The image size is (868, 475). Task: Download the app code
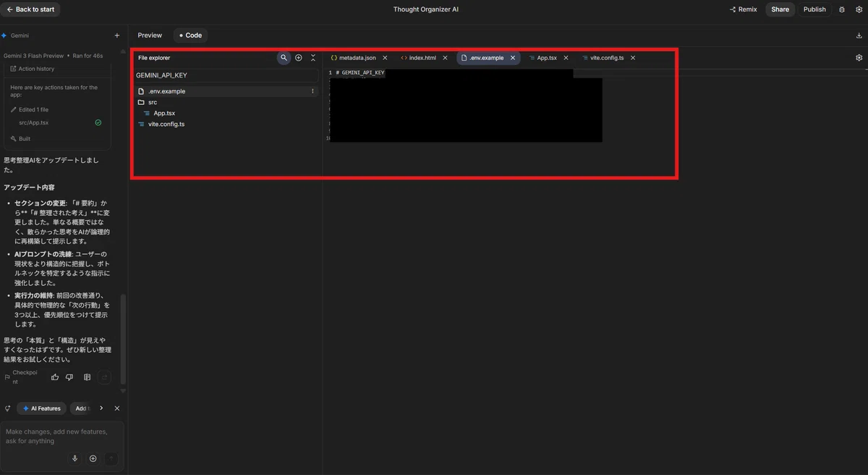coord(859,35)
